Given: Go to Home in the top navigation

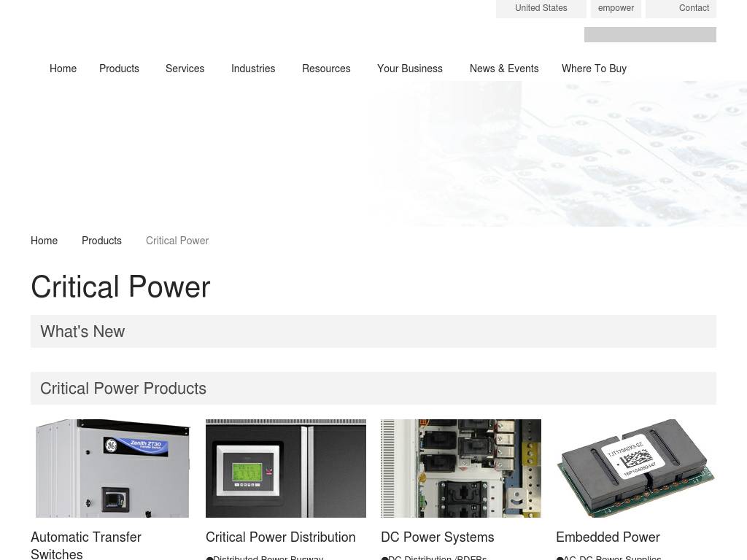Looking at the screenshot, I should click(63, 69).
